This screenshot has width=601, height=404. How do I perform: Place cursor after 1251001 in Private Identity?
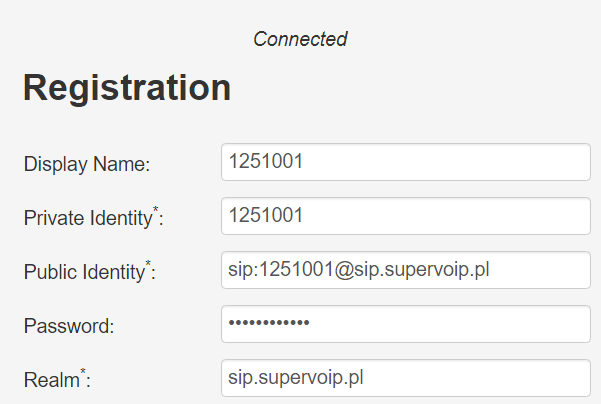[304, 216]
